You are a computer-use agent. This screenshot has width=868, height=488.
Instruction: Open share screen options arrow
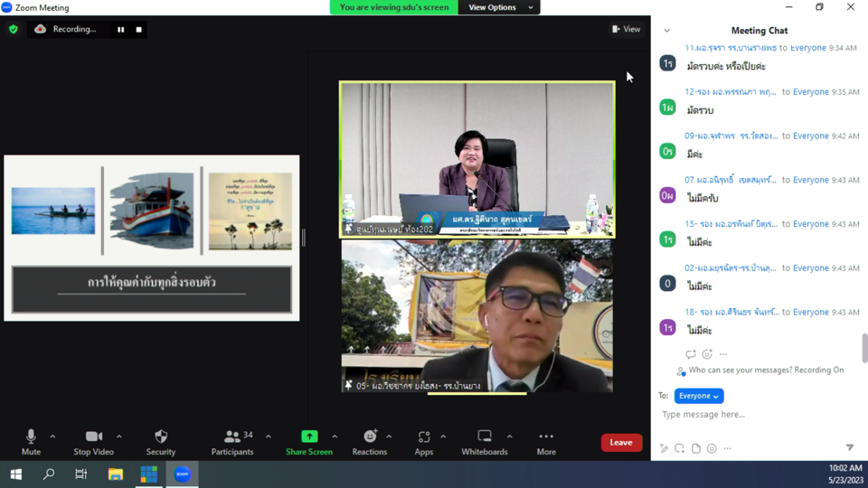335,436
